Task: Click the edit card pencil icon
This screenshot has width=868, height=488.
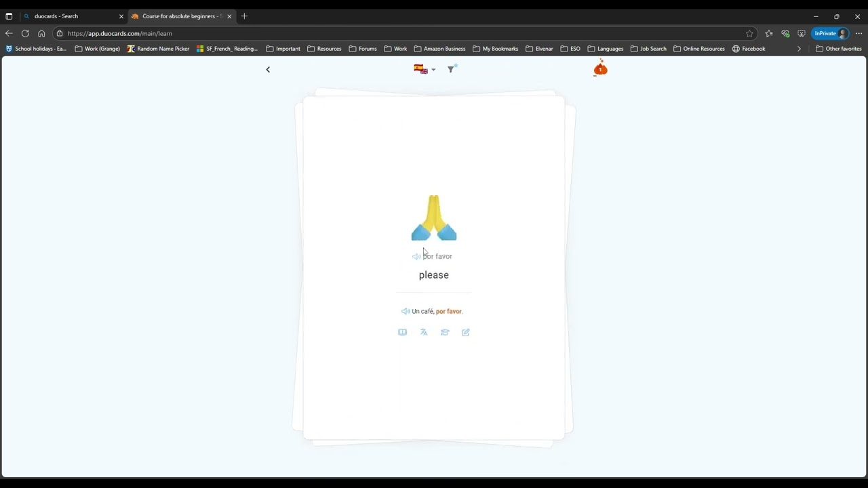Action: tap(466, 332)
